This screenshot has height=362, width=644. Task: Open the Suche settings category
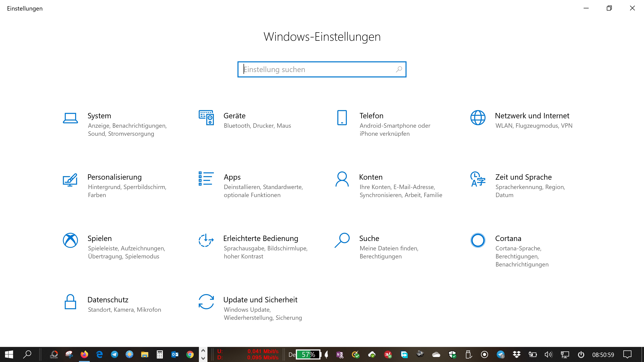[369, 238]
